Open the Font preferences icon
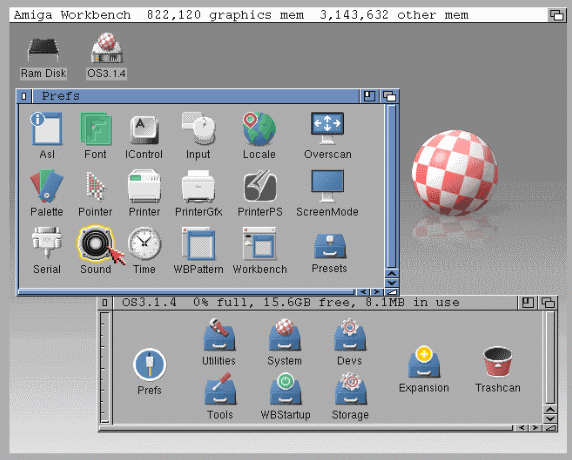The height and width of the screenshot is (460, 572). click(96, 129)
